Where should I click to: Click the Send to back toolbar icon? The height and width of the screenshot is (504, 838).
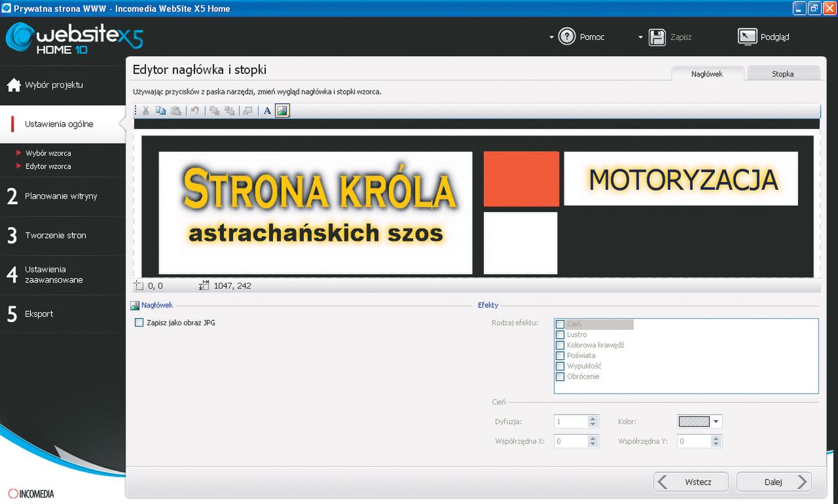tap(229, 111)
